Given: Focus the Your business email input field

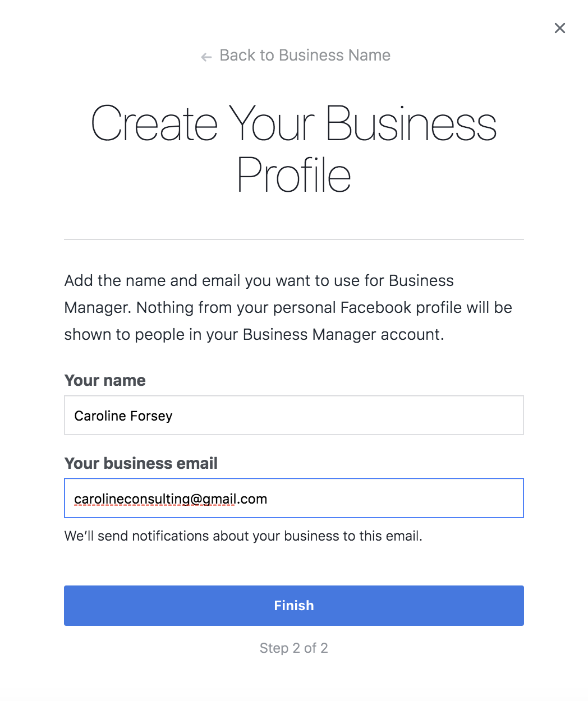Looking at the screenshot, I should click(294, 498).
